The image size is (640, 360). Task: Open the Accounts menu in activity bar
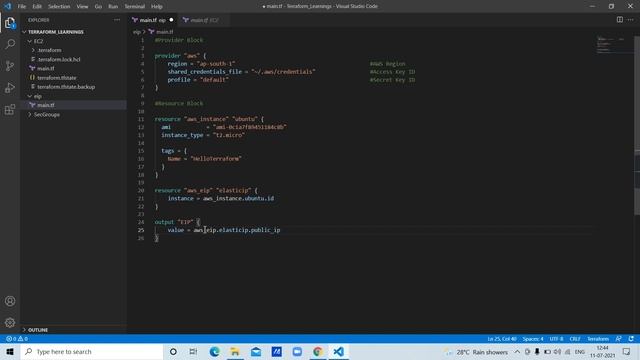point(10,301)
